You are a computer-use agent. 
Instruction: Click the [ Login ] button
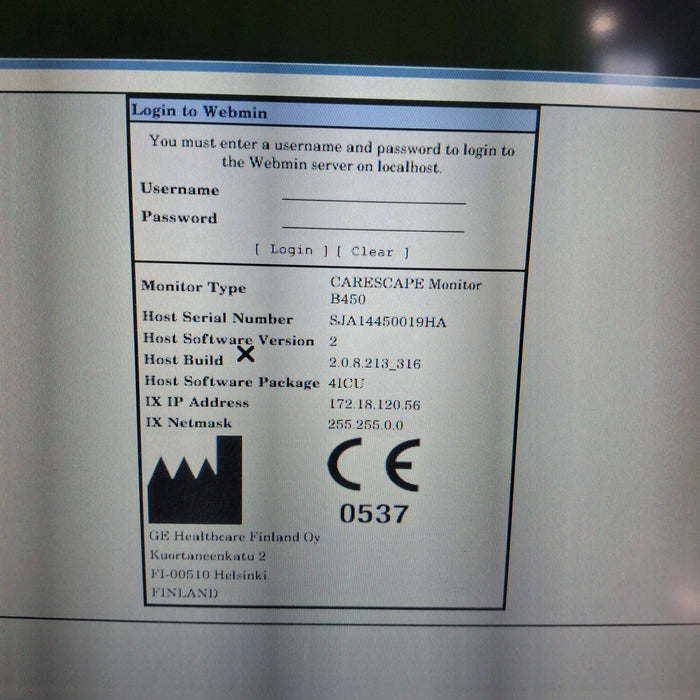point(292,250)
